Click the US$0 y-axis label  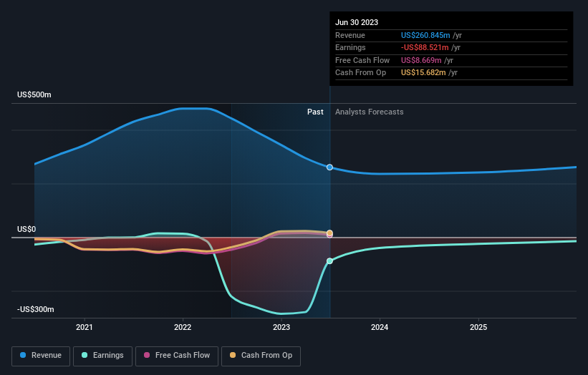tap(26, 229)
